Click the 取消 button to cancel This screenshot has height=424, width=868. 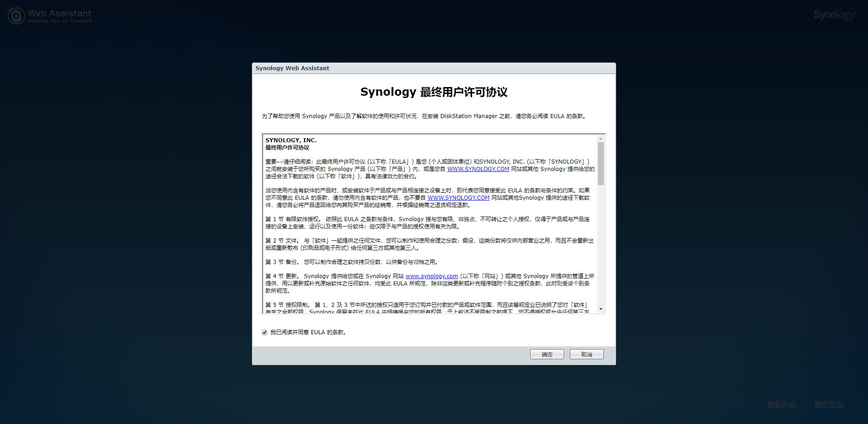click(587, 354)
